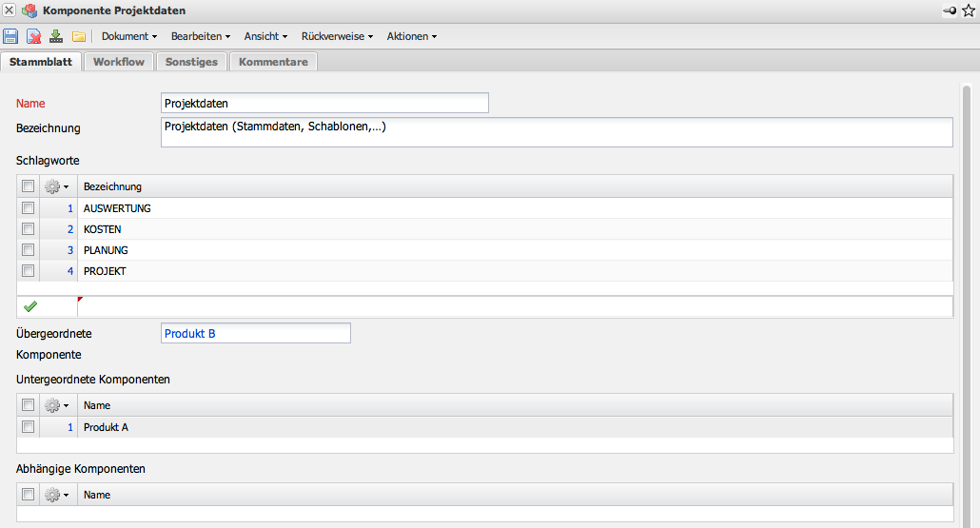Toggle select-all checkbox in Untergeordnete Komponenten header

(28, 404)
